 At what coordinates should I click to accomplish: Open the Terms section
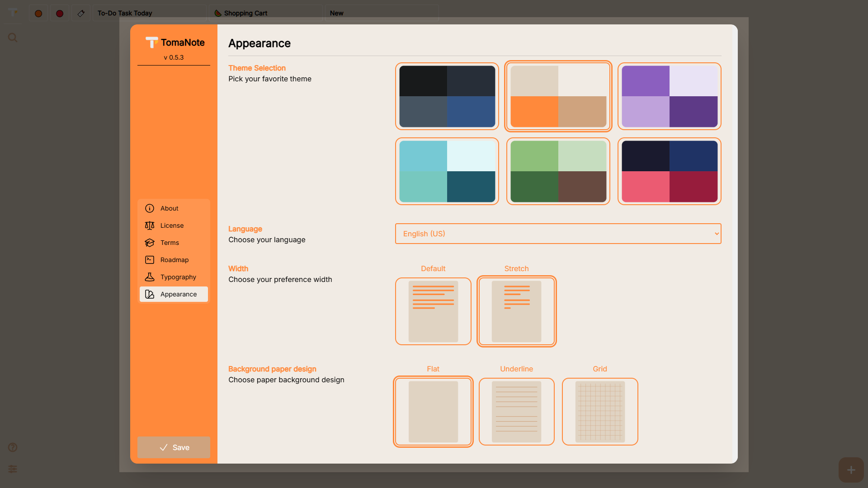point(174,243)
